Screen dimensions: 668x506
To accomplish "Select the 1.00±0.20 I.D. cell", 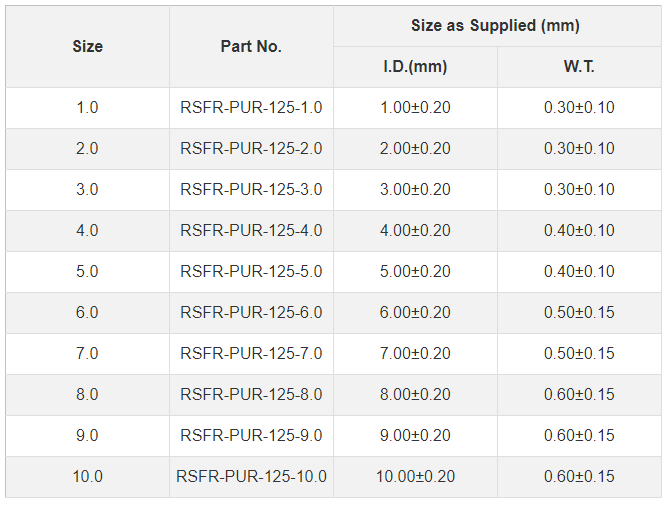I will tap(415, 108).
